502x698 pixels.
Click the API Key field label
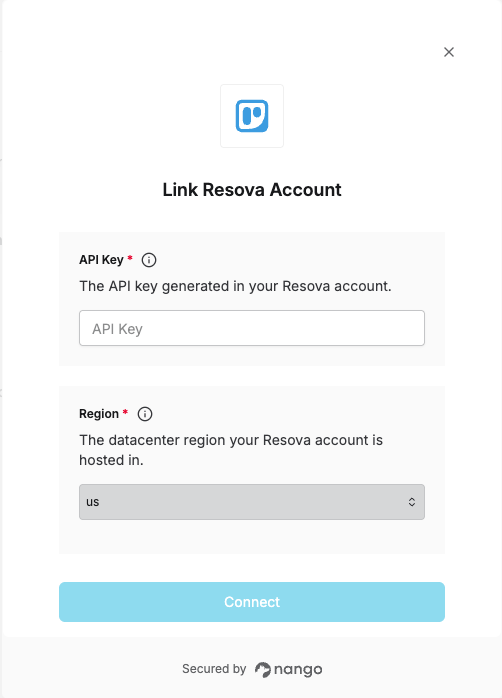101,260
